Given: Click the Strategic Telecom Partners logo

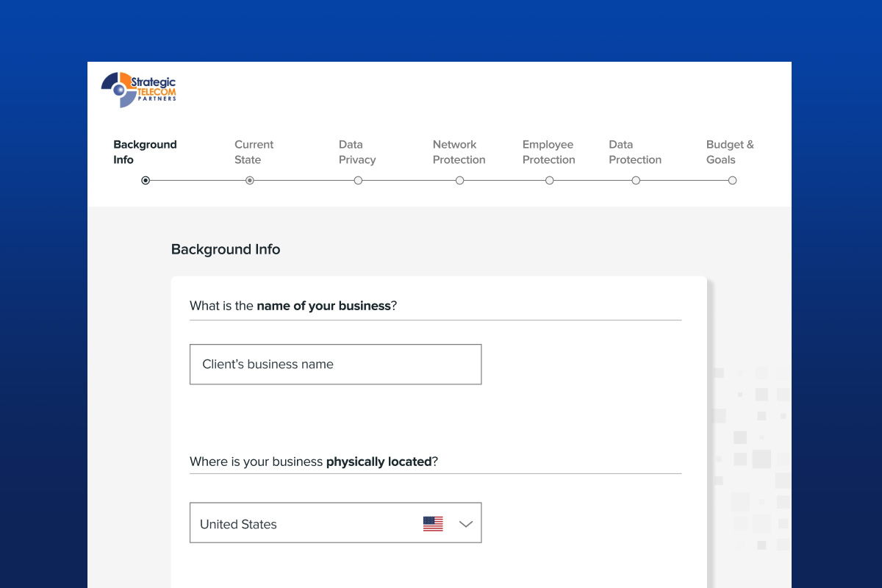Looking at the screenshot, I should click(139, 90).
